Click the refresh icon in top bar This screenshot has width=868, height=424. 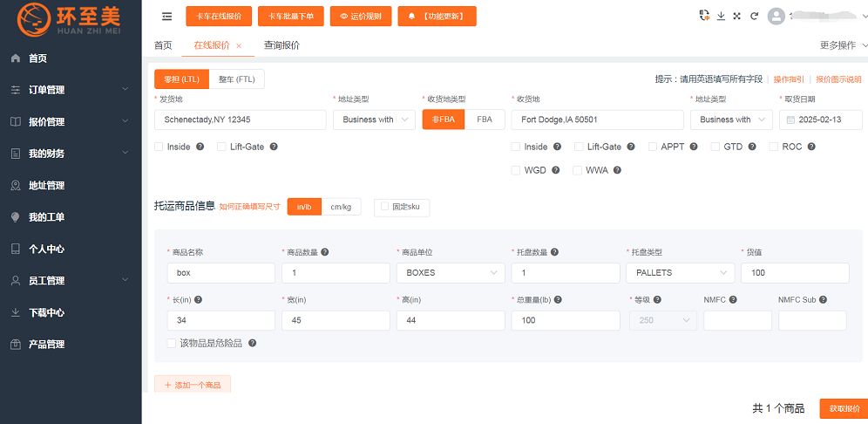[754, 16]
